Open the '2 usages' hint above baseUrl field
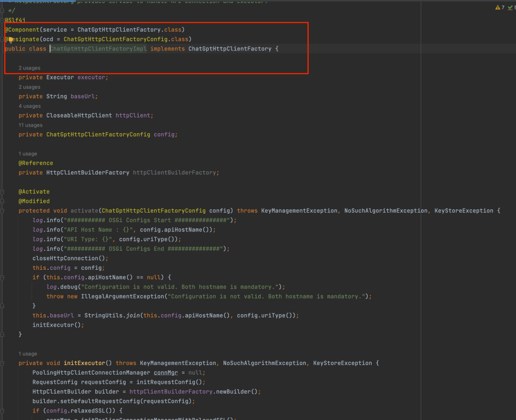 pos(29,87)
